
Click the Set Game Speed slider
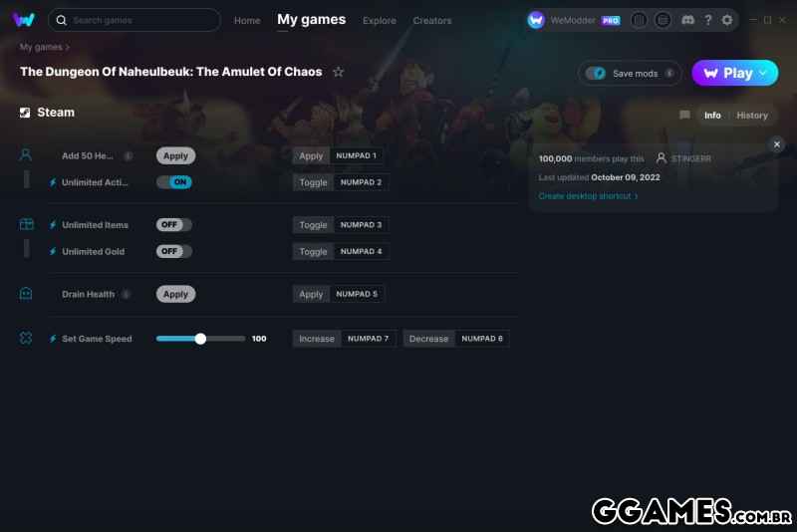click(200, 339)
